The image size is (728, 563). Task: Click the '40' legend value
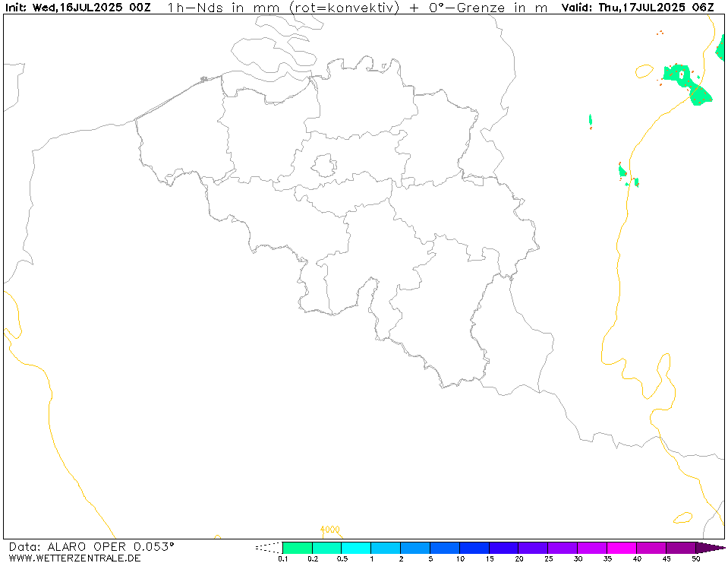pyautogui.click(x=637, y=558)
